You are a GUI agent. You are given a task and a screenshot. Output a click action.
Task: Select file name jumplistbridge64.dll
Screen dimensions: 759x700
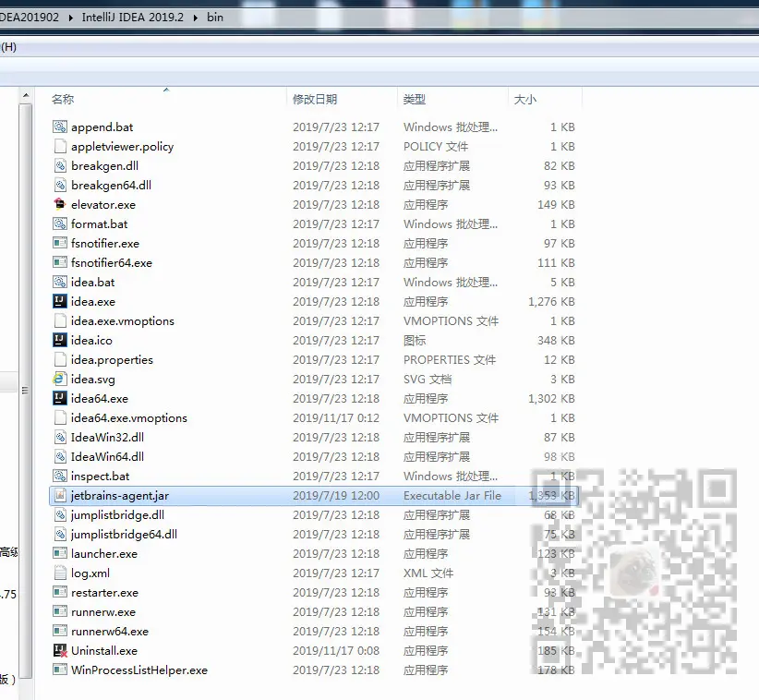[124, 534]
